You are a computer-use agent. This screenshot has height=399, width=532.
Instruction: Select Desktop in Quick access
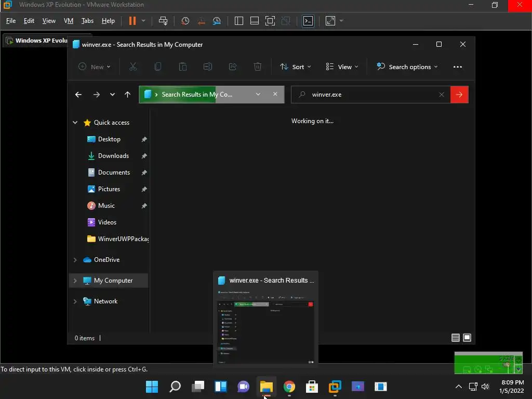coord(109,139)
